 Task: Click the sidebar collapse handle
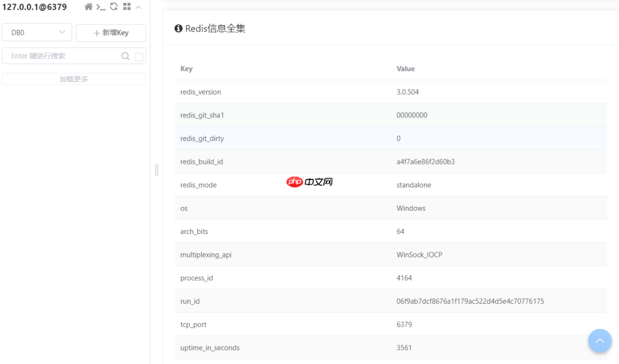tap(156, 170)
